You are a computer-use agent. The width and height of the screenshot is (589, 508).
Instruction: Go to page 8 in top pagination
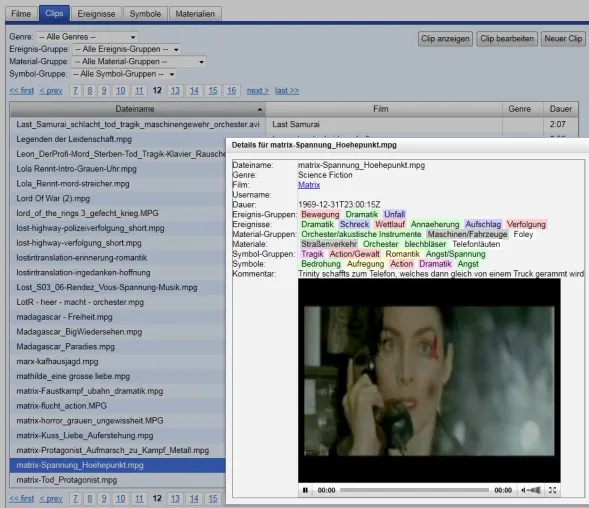(x=90, y=91)
